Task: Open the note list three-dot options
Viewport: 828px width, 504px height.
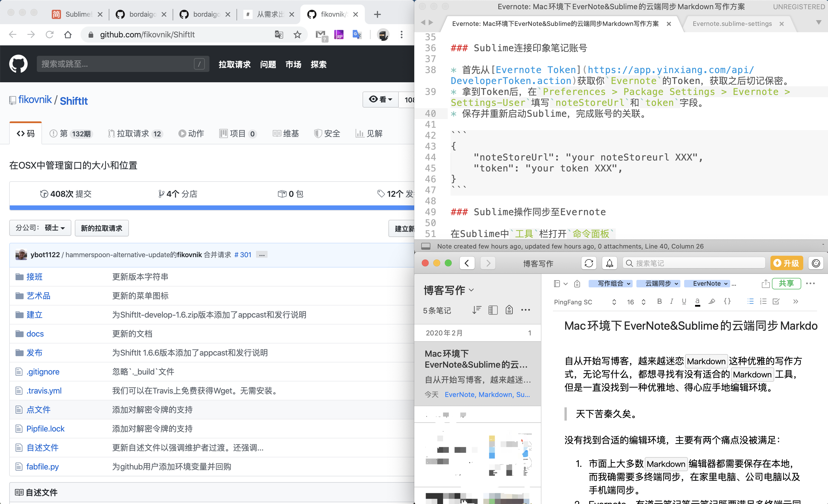Action: 526,310
